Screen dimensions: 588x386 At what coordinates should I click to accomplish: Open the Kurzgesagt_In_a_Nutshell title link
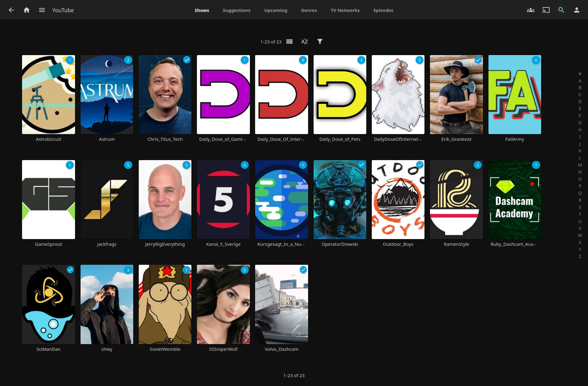coord(281,244)
